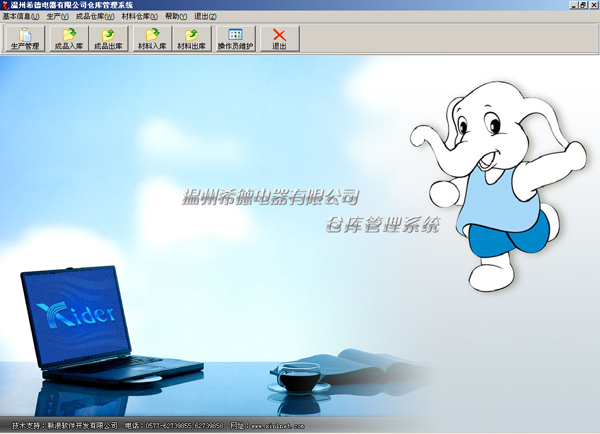The height and width of the screenshot is (434, 600).
Task: Close the window using title bar X
Action: (x=593, y=5)
